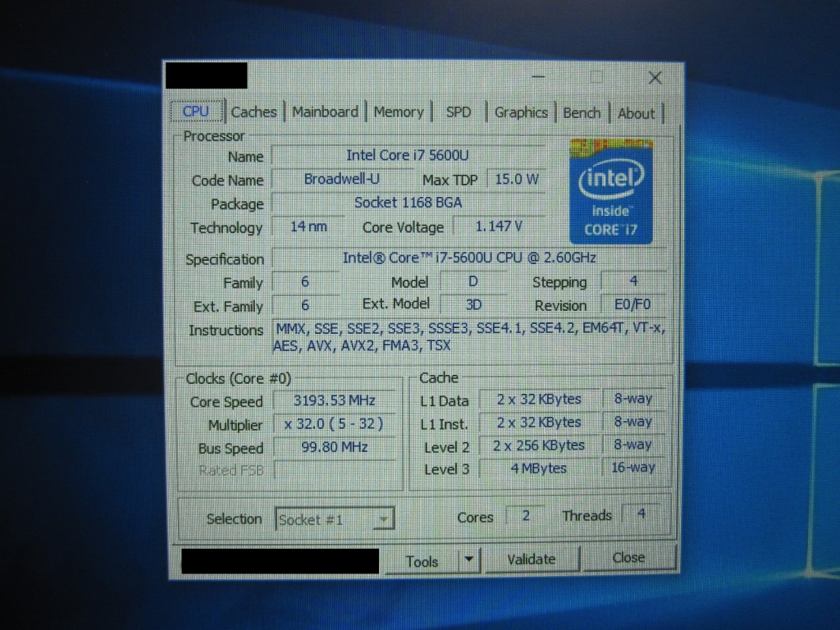Click the Instructions list text
Screen dimensions: 840x630
pyautogui.click(x=469, y=336)
